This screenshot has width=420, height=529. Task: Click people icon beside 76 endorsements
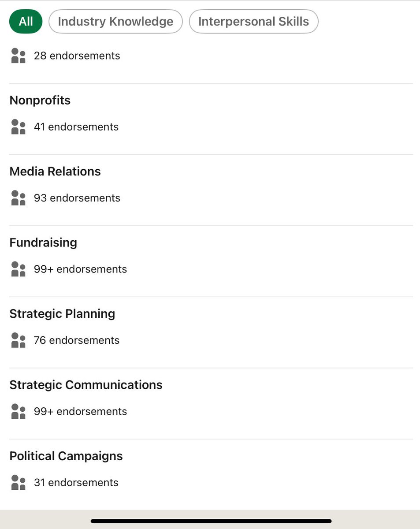coord(19,340)
